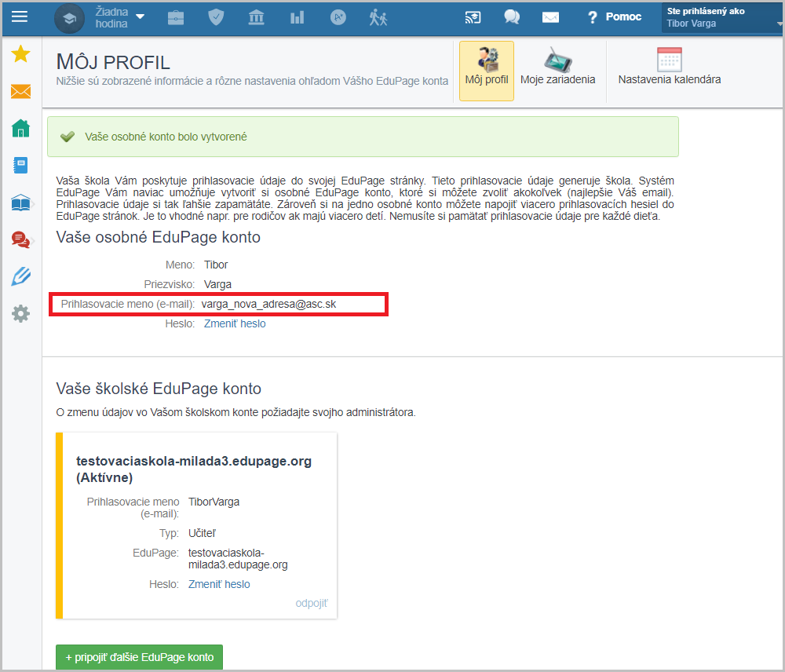The width and height of the screenshot is (785, 672).
Task: Click the Vaše osobné EduPage konto heading
Action: pyautogui.click(x=159, y=237)
